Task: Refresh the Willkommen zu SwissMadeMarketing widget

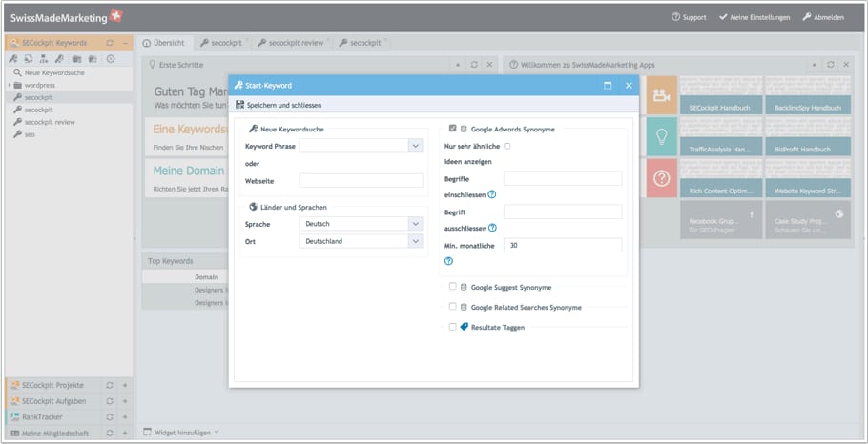Action: click(x=831, y=65)
